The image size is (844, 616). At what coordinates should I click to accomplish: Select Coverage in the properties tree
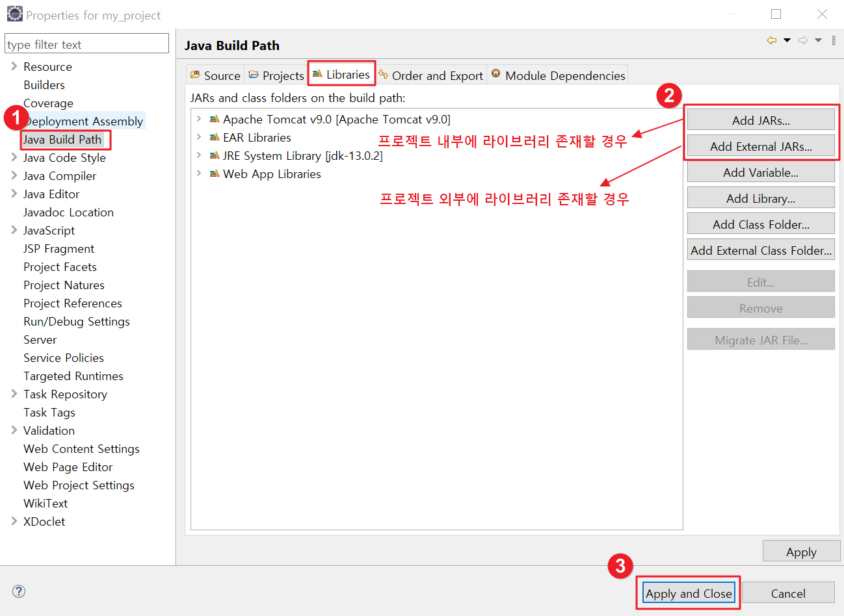[48, 103]
